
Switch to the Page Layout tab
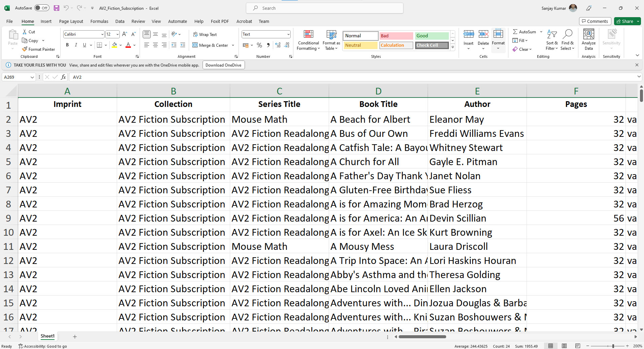point(71,21)
